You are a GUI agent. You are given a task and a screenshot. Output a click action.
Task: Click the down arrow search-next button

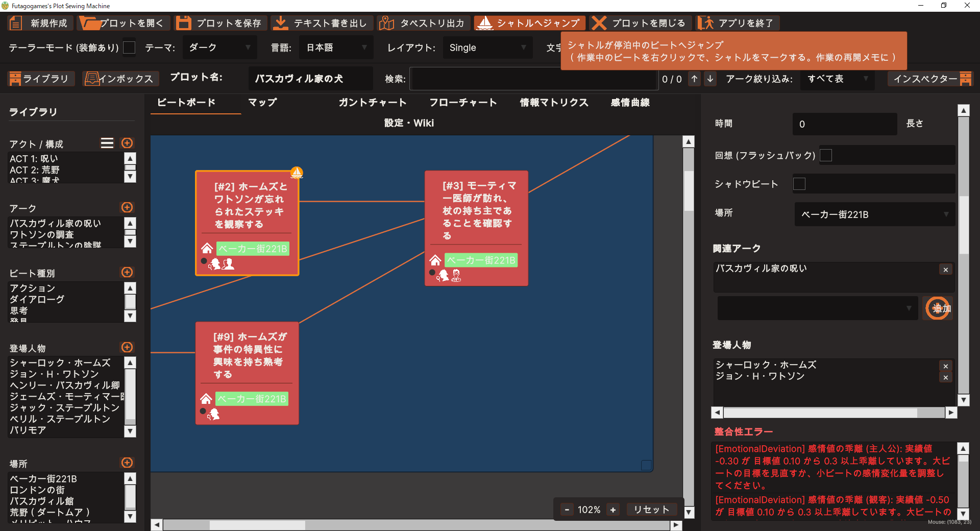(710, 79)
